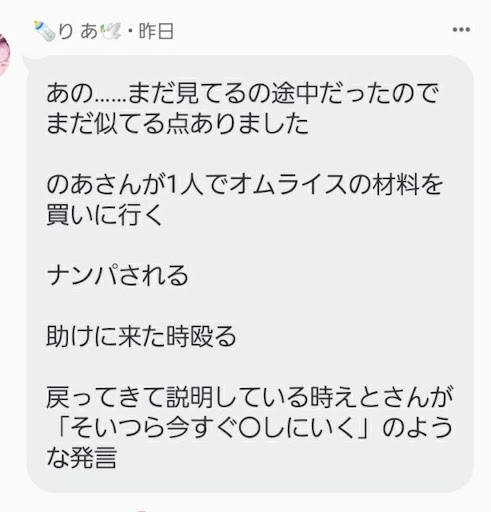
Task: Click the quoted text そいつら今すぐ〇しにいく
Action: coord(212,427)
